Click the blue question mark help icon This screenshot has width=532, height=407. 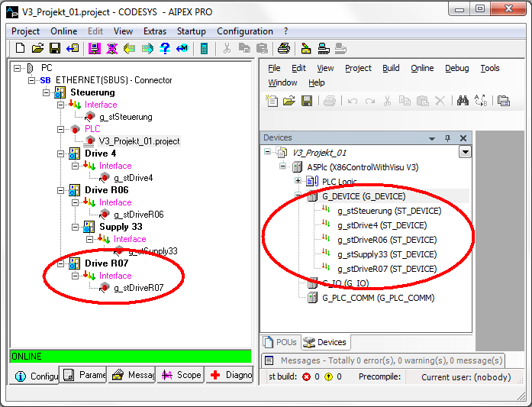pos(165,49)
